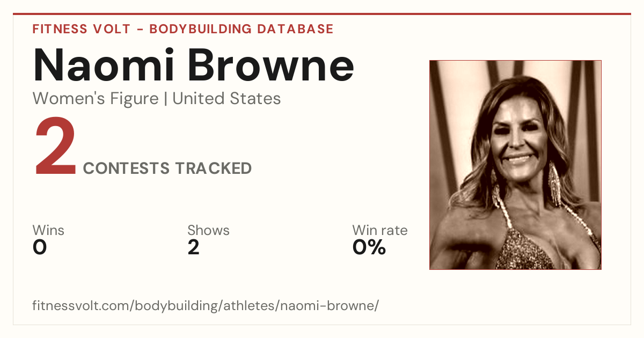Image resolution: width=644 pixels, height=338 pixels.
Task: Click the naomi-browne slug in the URL
Action: click(336, 306)
